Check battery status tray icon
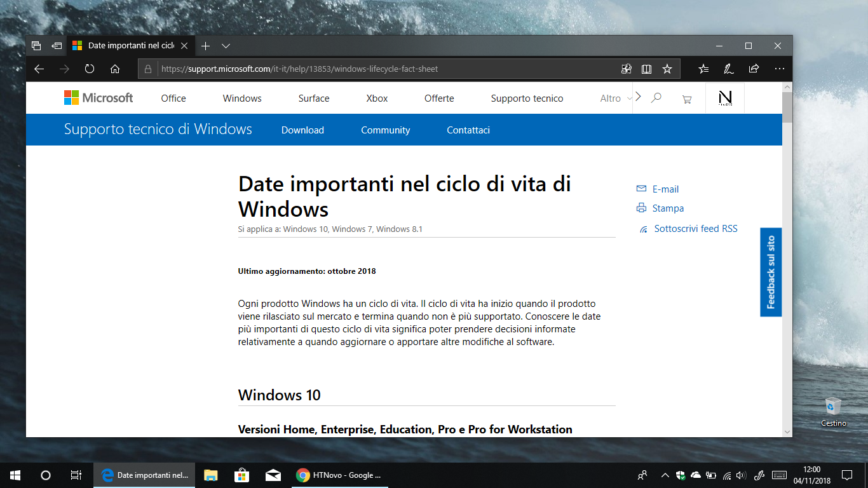 point(711,475)
